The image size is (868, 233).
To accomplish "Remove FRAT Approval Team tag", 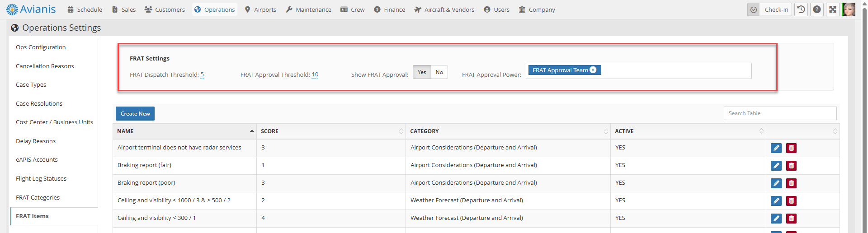I will click(x=593, y=70).
